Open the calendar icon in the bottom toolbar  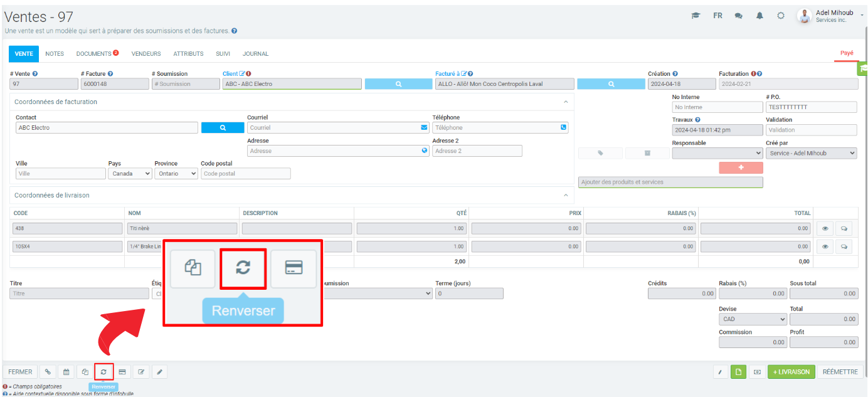[x=66, y=372]
